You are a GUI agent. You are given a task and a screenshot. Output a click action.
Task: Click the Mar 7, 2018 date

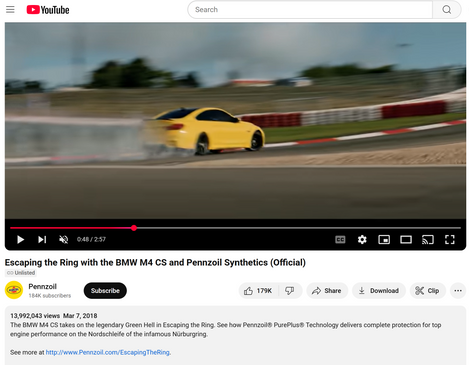click(x=80, y=316)
